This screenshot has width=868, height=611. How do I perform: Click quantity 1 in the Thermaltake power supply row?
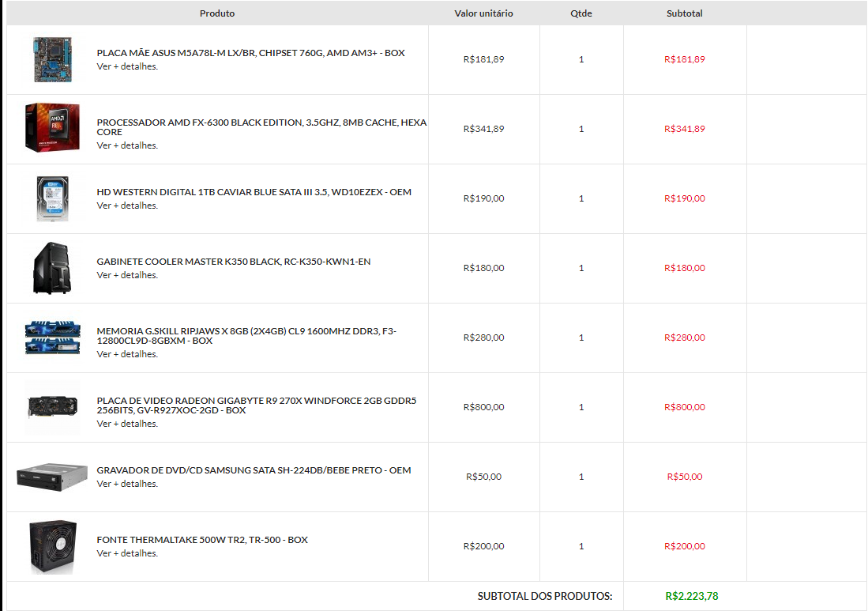click(x=581, y=546)
